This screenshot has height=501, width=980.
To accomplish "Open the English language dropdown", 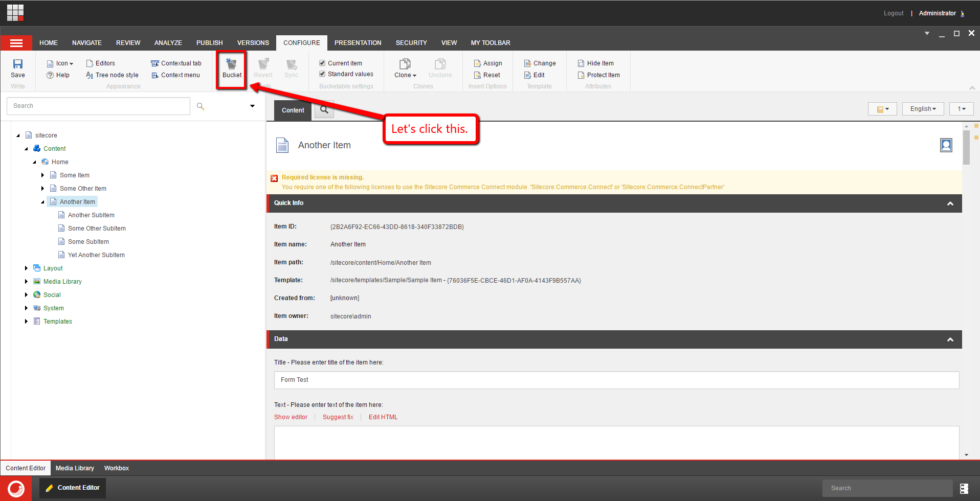I will coord(923,109).
